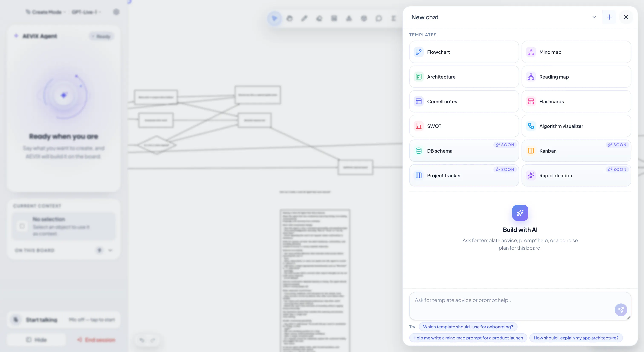Click the undo arrow on canvas
This screenshot has width=644, height=352.
pyautogui.click(x=142, y=340)
